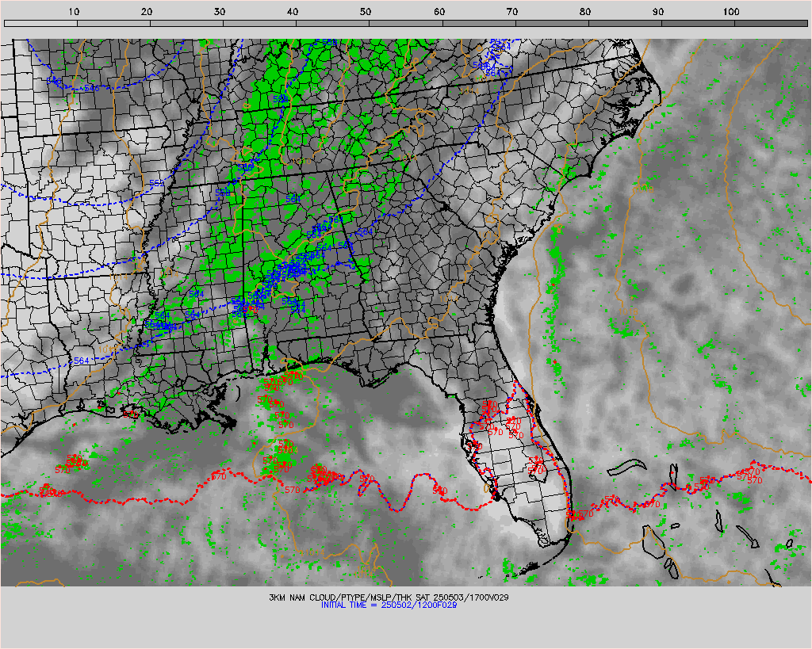
Task: Click the scale label "40"
Action: click(x=293, y=11)
